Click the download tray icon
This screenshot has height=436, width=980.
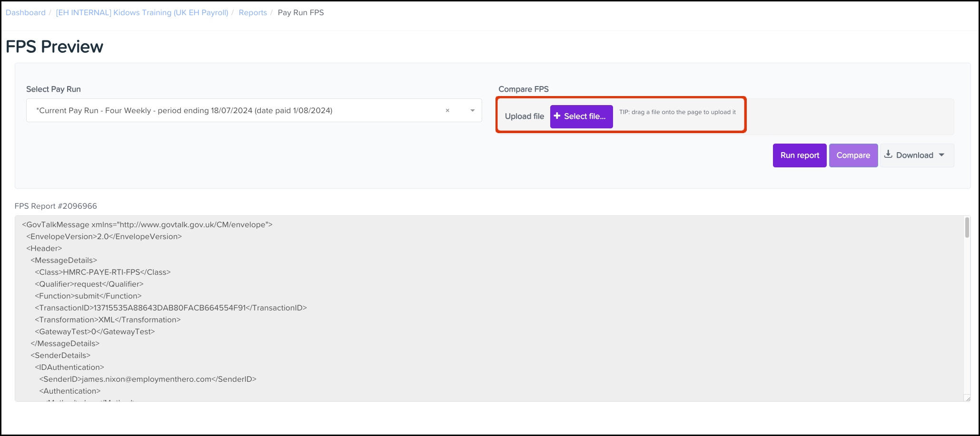tap(888, 155)
